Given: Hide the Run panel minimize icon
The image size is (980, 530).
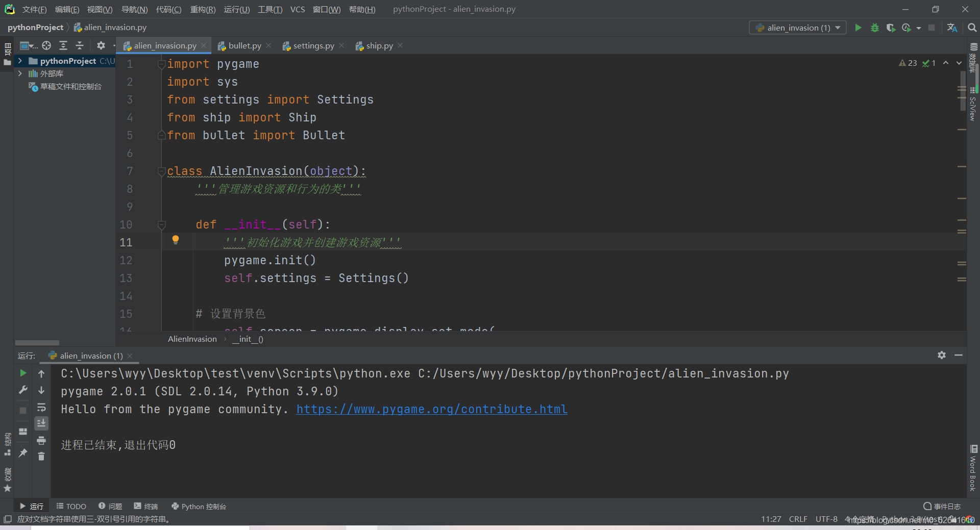Looking at the screenshot, I should pos(959,355).
